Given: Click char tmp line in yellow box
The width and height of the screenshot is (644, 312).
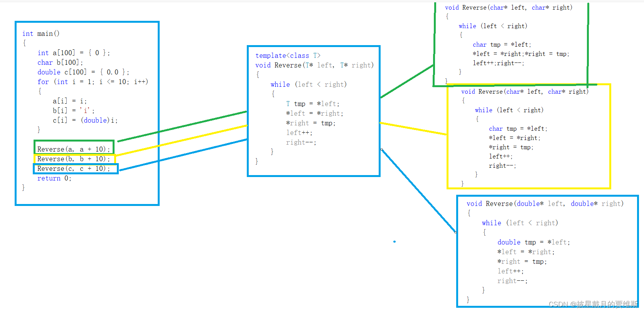Looking at the screenshot, I should [x=518, y=129].
